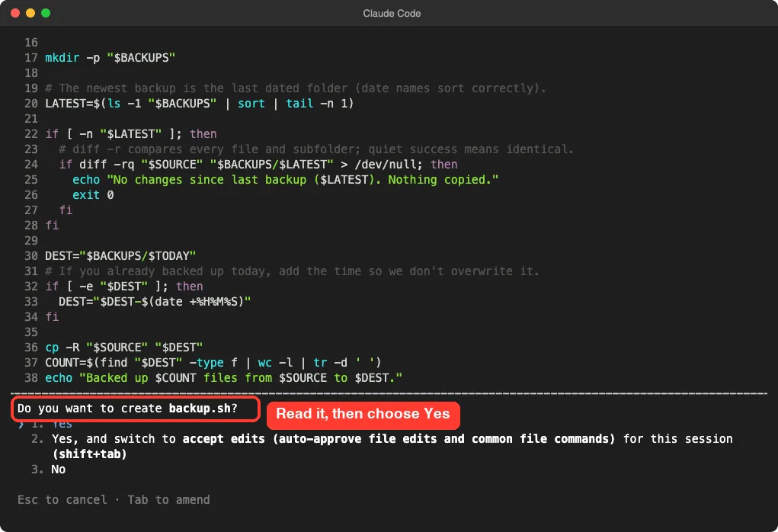Select option 2 Yes and accept edits
Screen dimensions: 778x532
click(382, 446)
